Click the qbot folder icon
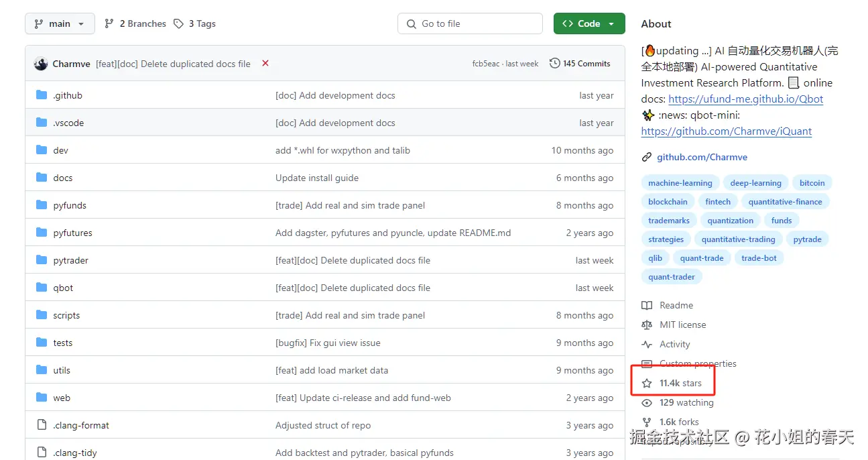Screen dimensions: 868x460 [42, 288]
